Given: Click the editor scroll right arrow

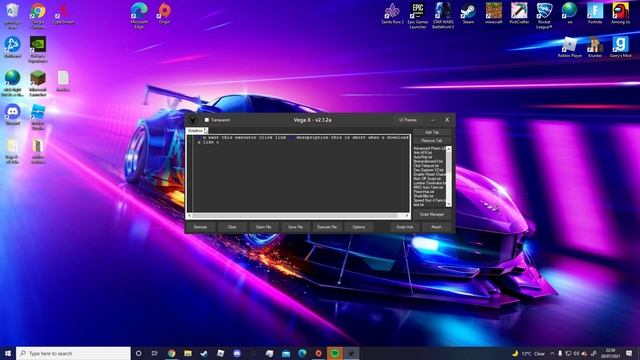Looking at the screenshot, I should (407, 216).
